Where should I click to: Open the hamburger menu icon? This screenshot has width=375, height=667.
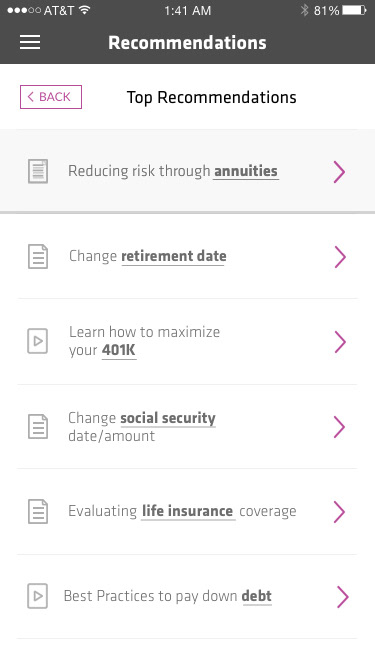pyautogui.click(x=30, y=43)
